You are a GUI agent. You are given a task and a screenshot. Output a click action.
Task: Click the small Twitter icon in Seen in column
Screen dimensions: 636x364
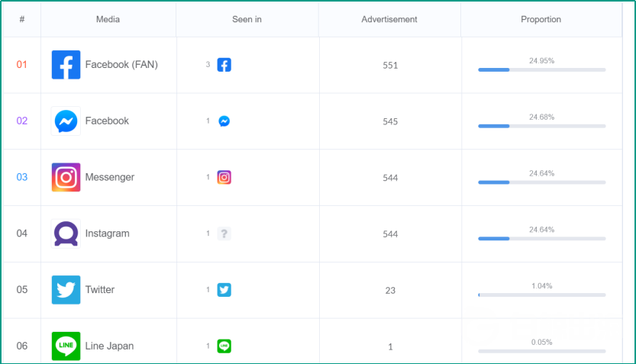224,290
